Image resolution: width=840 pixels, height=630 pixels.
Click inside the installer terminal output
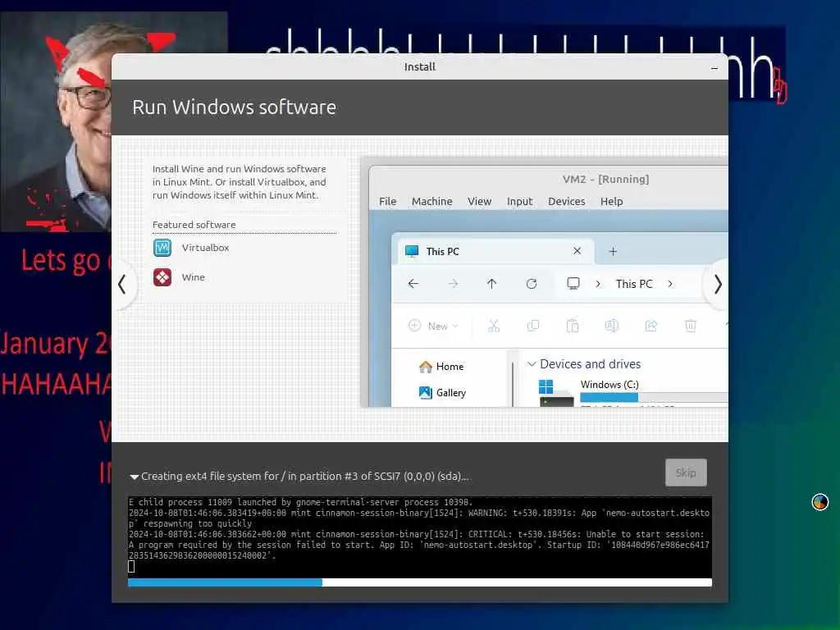pos(419,535)
